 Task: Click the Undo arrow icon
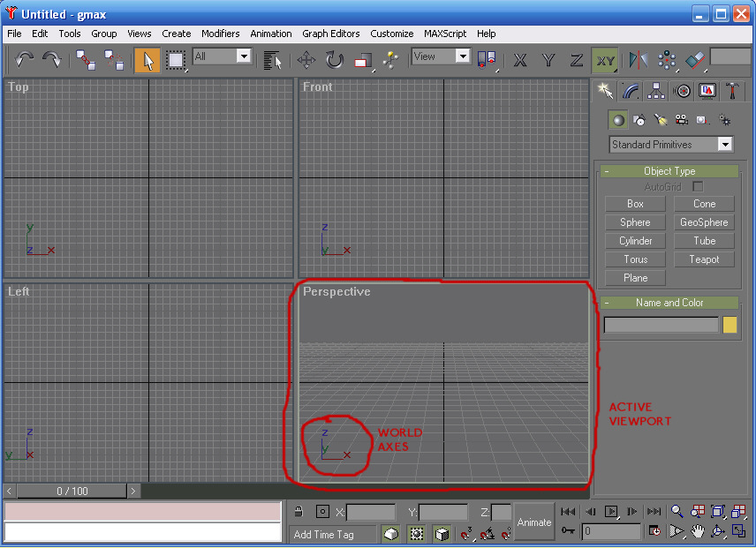coord(24,60)
